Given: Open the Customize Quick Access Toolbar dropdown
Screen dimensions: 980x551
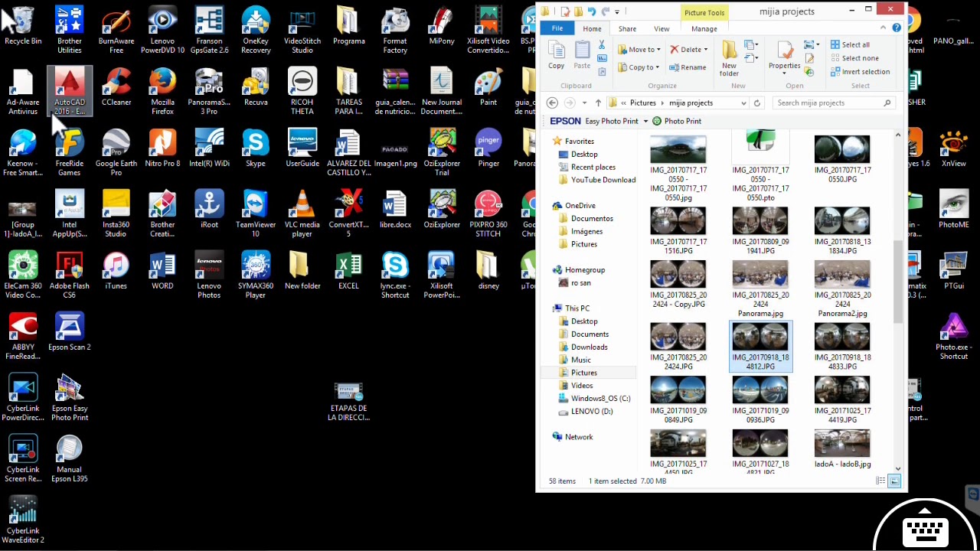Looking at the screenshot, I should [617, 11].
